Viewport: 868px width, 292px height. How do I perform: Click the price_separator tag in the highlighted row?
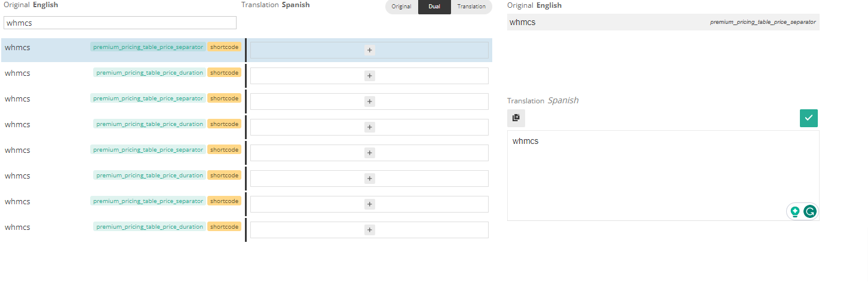click(x=148, y=47)
